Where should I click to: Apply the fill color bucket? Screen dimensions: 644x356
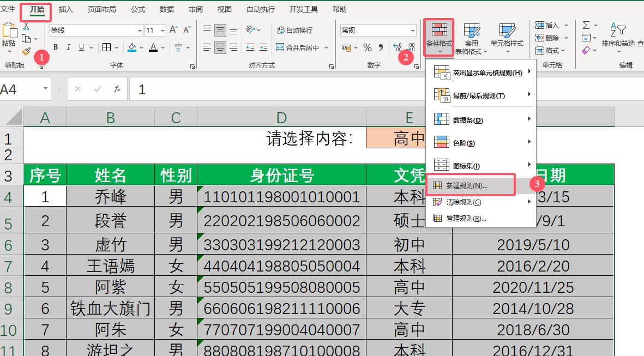point(133,47)
